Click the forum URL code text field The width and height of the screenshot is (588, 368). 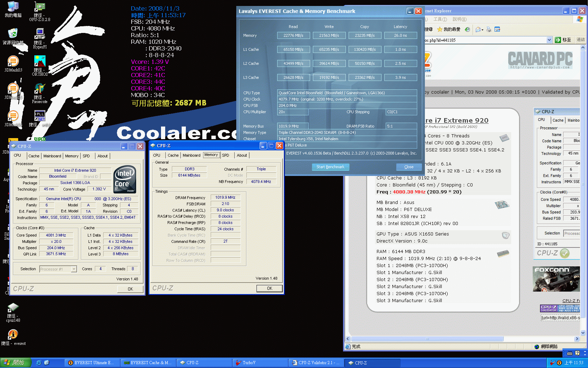[x=560, y=318]
